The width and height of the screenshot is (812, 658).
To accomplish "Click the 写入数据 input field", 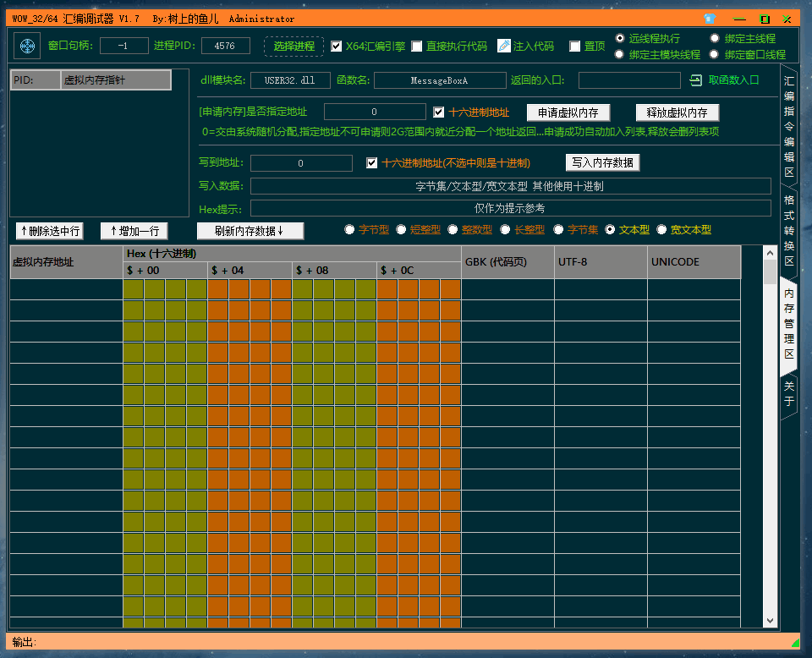I will tap(511, 186).
